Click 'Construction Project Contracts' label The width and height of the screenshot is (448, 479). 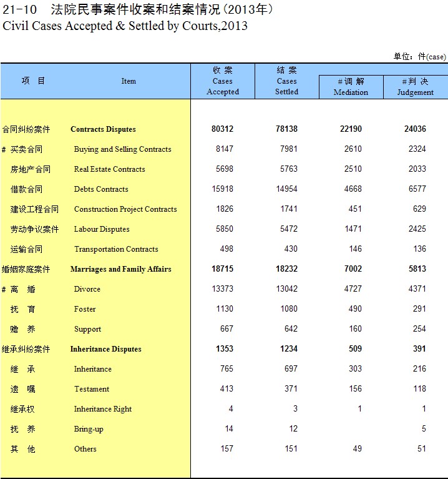125,209
